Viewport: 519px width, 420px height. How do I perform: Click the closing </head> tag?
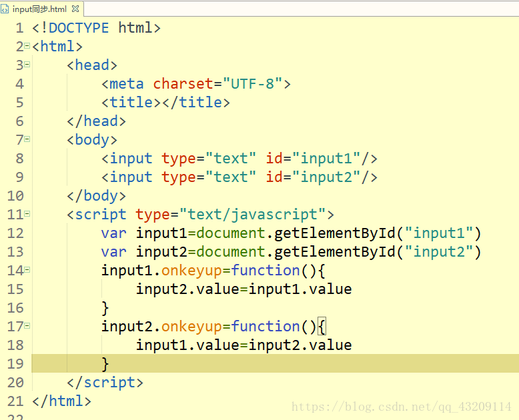coord(96,121)
